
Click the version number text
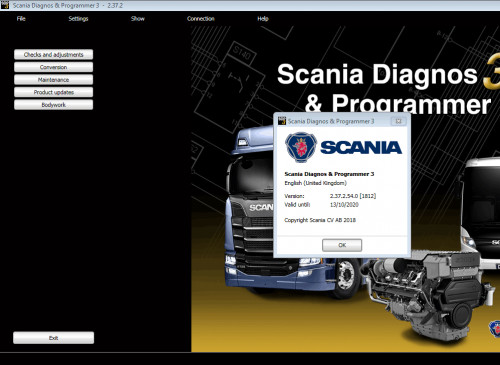[353, 196]
